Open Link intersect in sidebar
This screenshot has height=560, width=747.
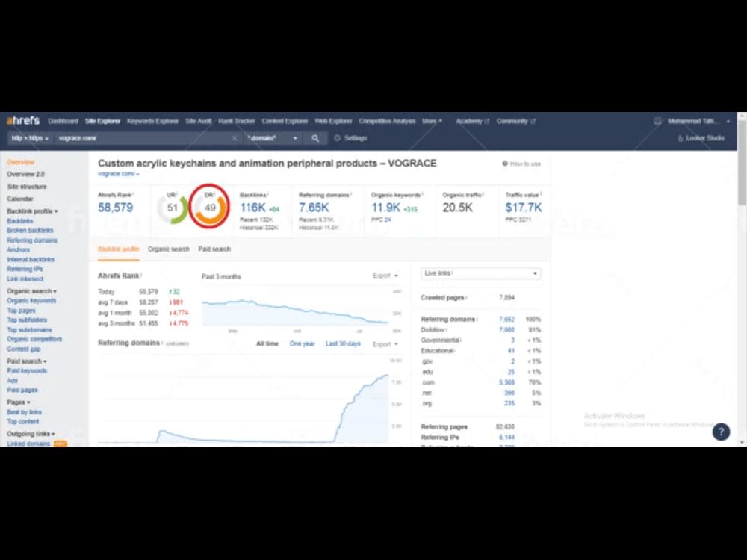tap(25, 279)
